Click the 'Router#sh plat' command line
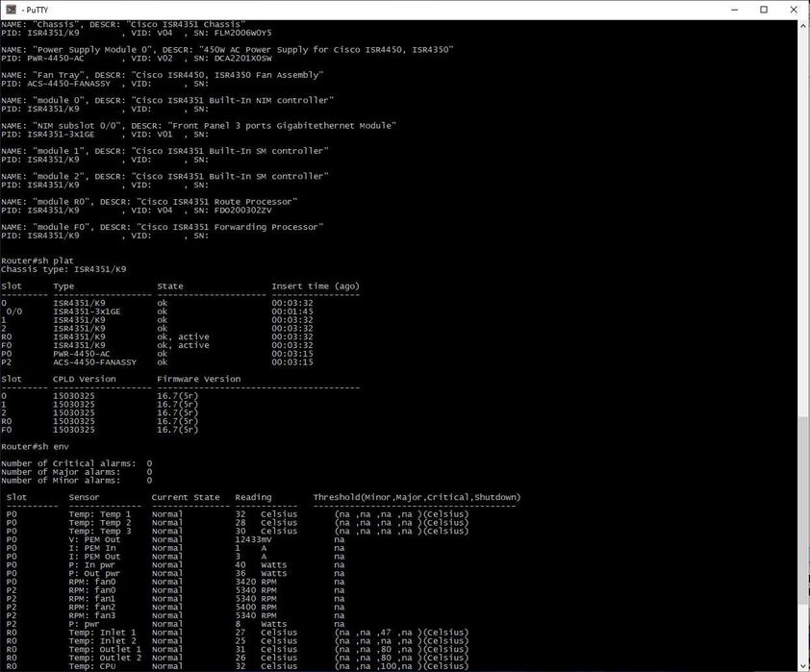The width and height of the screenshot is (810, 672). (x=38, y=261)
